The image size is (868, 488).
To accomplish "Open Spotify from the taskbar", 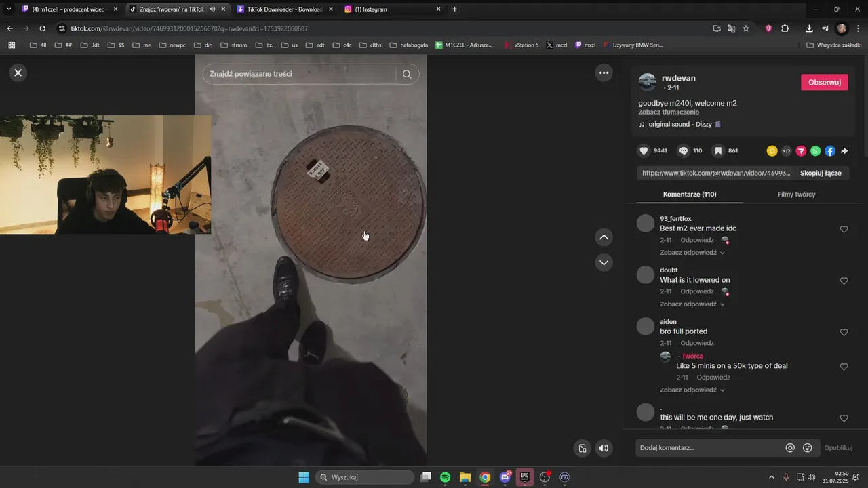I will 445,477.
